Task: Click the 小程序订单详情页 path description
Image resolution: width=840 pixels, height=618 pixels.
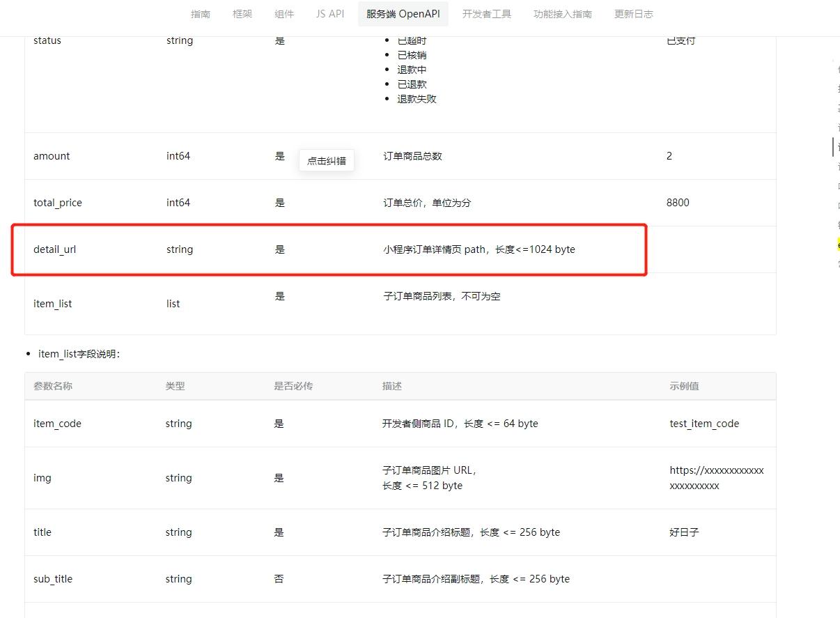Action: pos(479,249)
